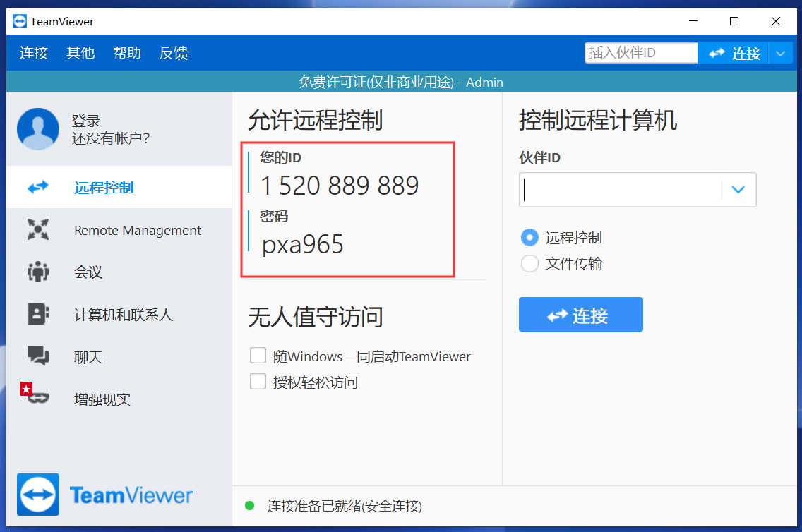Open the 帮助 menu

coord(127,53)
